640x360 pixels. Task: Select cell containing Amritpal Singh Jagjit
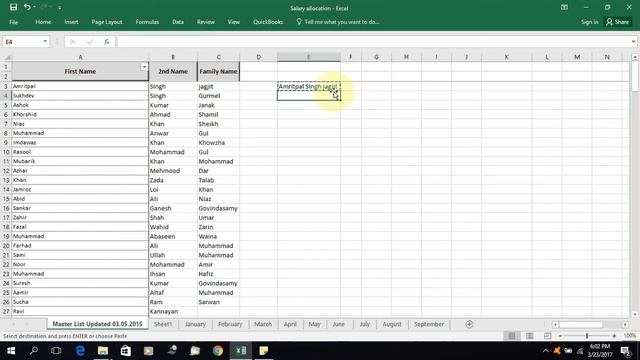click(x=309, y=87)
